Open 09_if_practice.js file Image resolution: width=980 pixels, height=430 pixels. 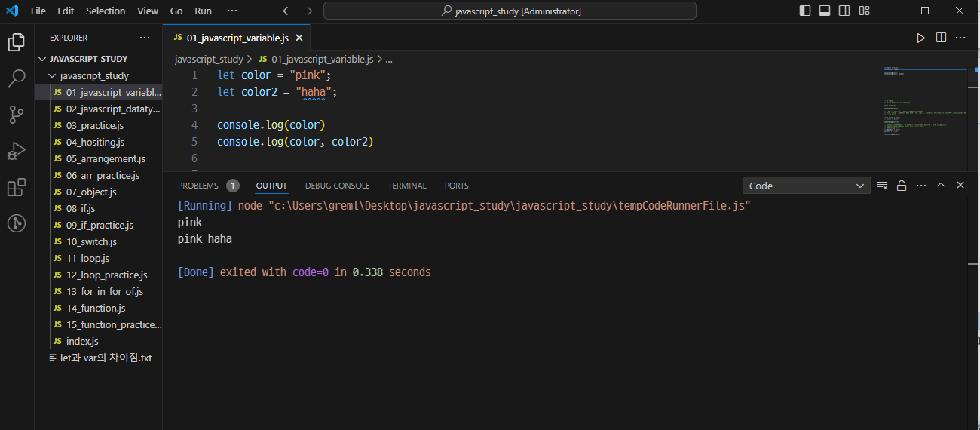click(99, 225)
